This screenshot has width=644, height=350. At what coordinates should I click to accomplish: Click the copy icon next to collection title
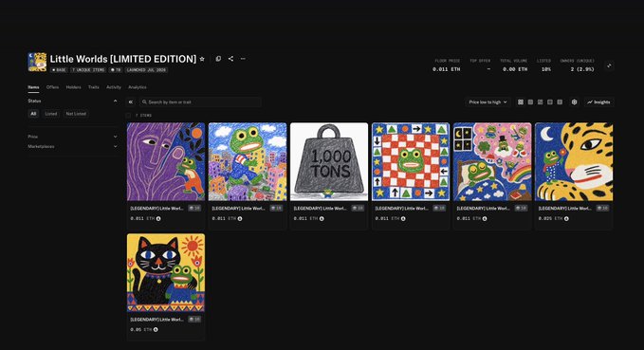click(x=218, y=59)
